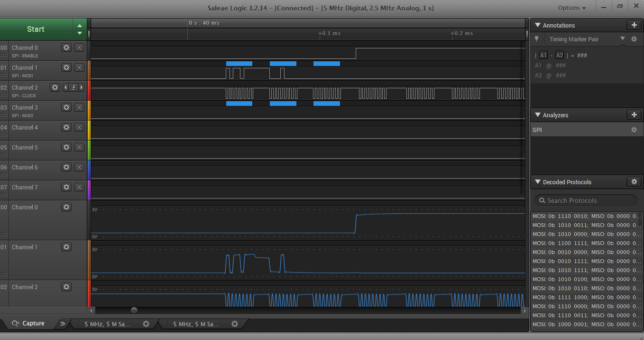Viewport: 644px width, 340px height.
Task: Click the Search Protocols field
Action: pos(586,200)
